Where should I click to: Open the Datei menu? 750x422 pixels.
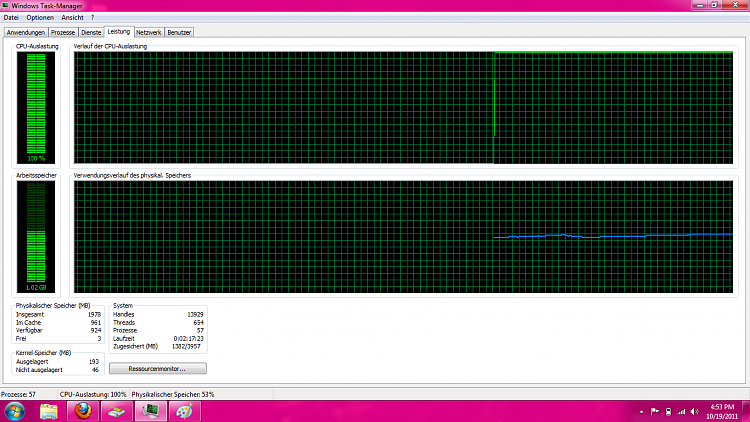coord(11,18)
